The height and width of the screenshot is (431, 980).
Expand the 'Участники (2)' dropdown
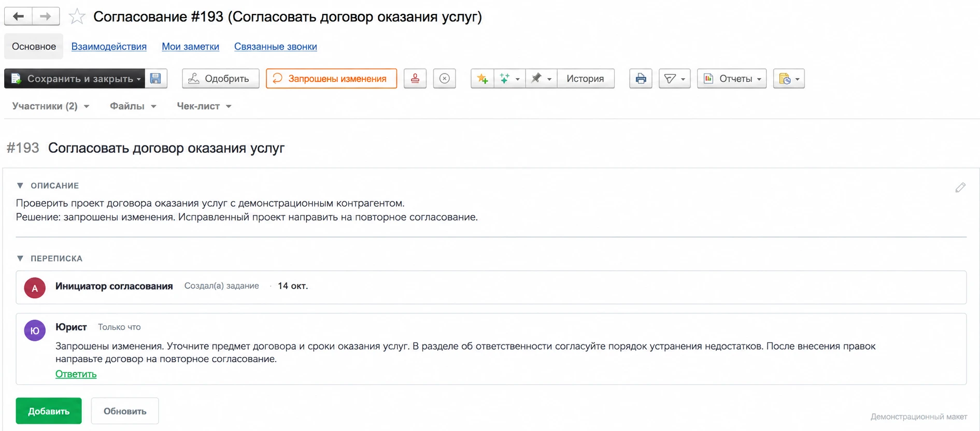tap(51, 106)
